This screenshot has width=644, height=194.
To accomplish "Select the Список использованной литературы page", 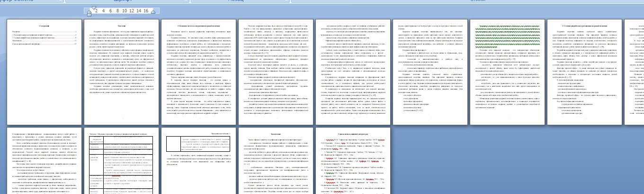I will click(351, 161).
